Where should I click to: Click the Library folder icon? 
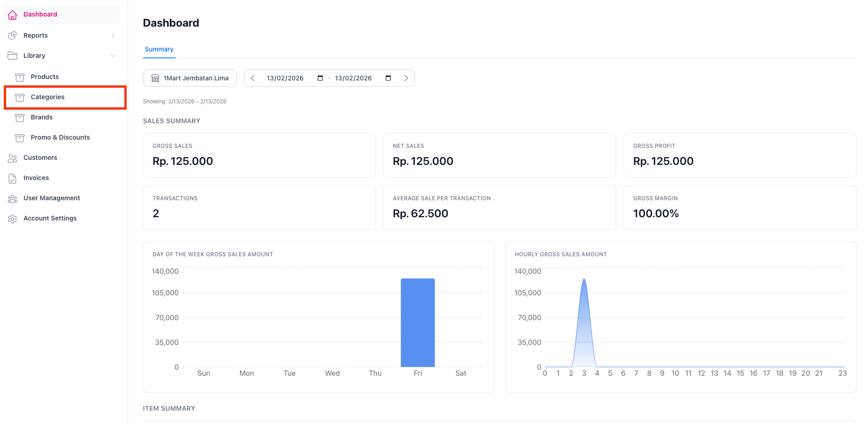tap(12, 56)
